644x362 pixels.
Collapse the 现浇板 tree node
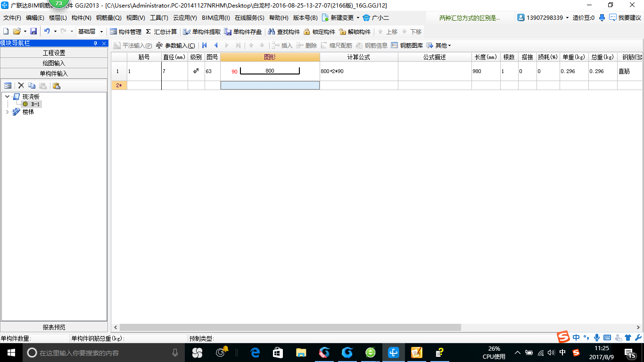coord(7,97)
